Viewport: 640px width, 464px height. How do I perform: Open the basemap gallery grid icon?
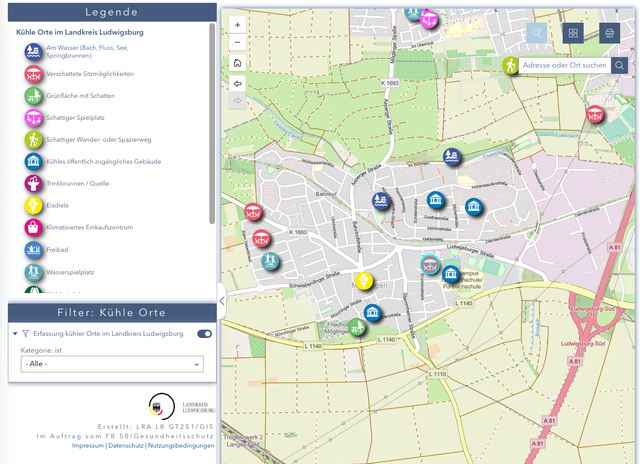tap(573, 33)
